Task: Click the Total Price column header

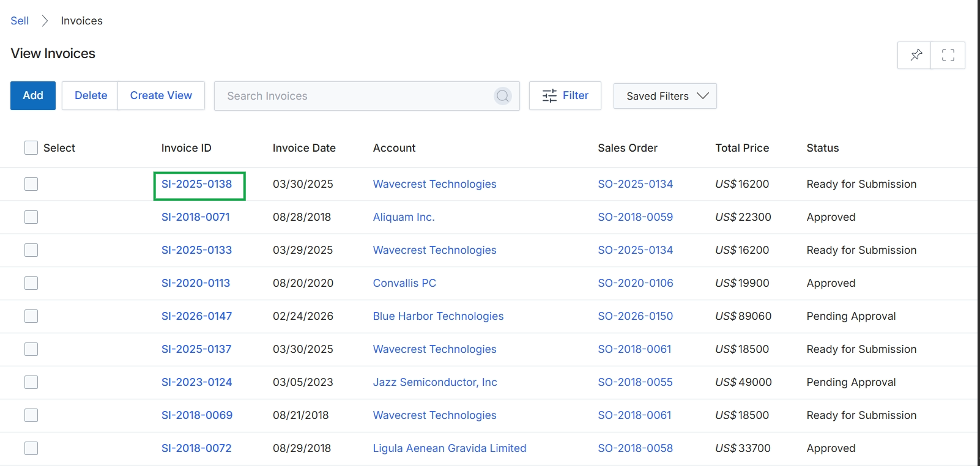Action: 742,148
